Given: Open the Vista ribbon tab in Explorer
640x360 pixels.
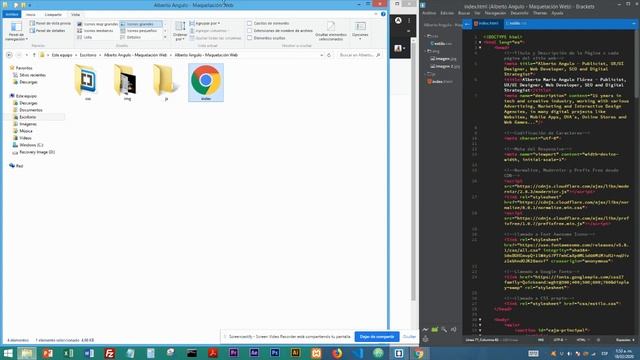Looking at the screenshot, I should tap(76, 14).
